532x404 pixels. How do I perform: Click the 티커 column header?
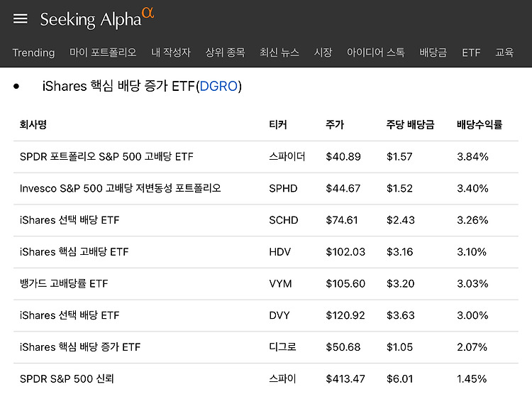(x=278, y=124)
